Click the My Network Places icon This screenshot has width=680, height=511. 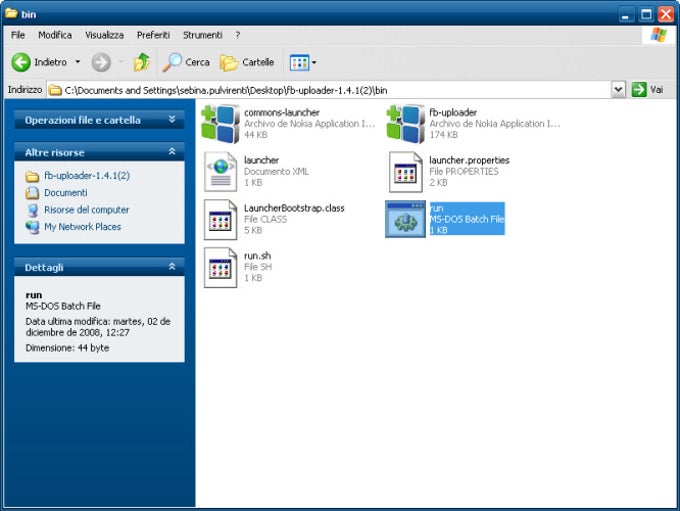(32, 227)
